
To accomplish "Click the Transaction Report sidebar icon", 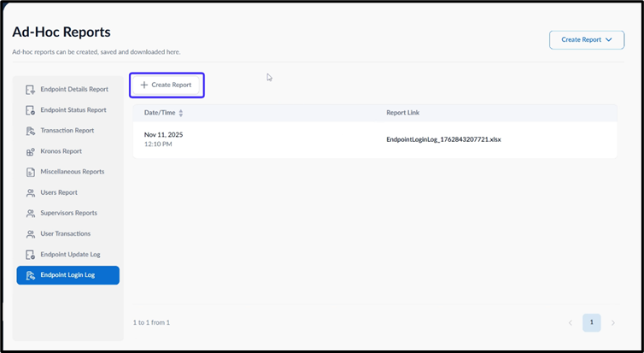I will click(x=31, y=131).
